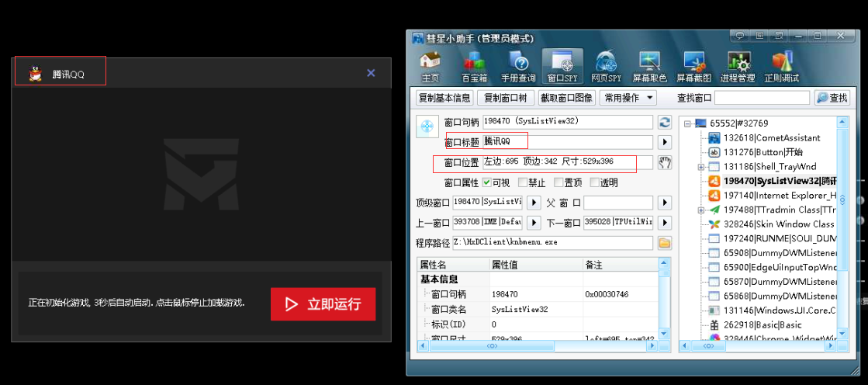The image size is (868, 385).
Task: Click the 窗口句柄 input field
Action: (x=567, y=122)
